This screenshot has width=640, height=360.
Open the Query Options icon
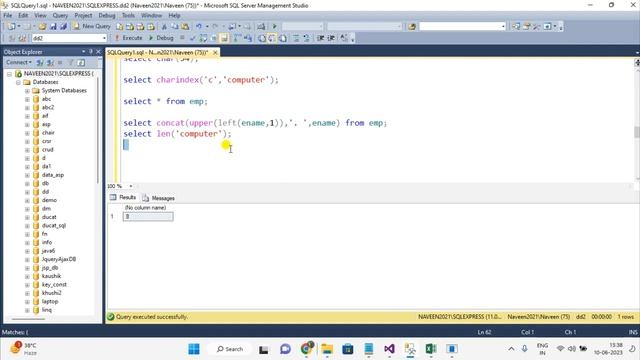(x=213, y=38)
